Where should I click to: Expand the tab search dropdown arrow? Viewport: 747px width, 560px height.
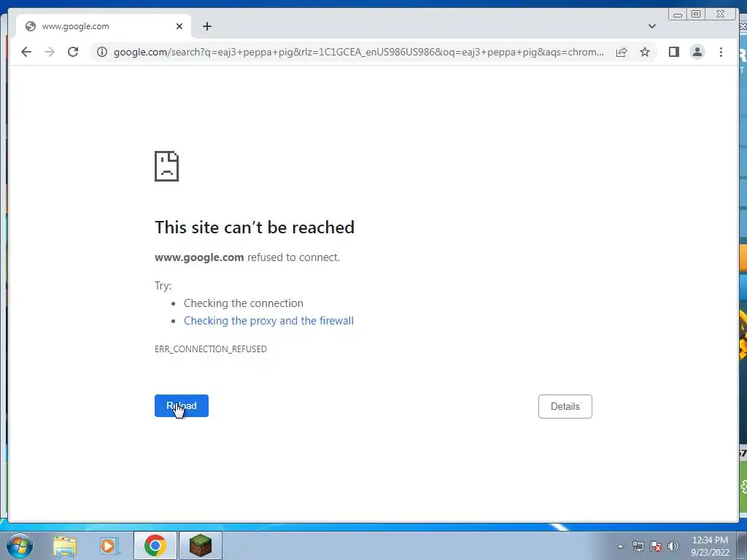[x=652, y=26]
